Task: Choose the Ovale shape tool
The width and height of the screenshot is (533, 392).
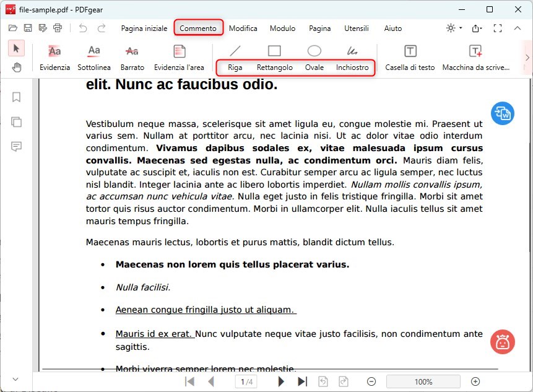Action: [314, 58]
